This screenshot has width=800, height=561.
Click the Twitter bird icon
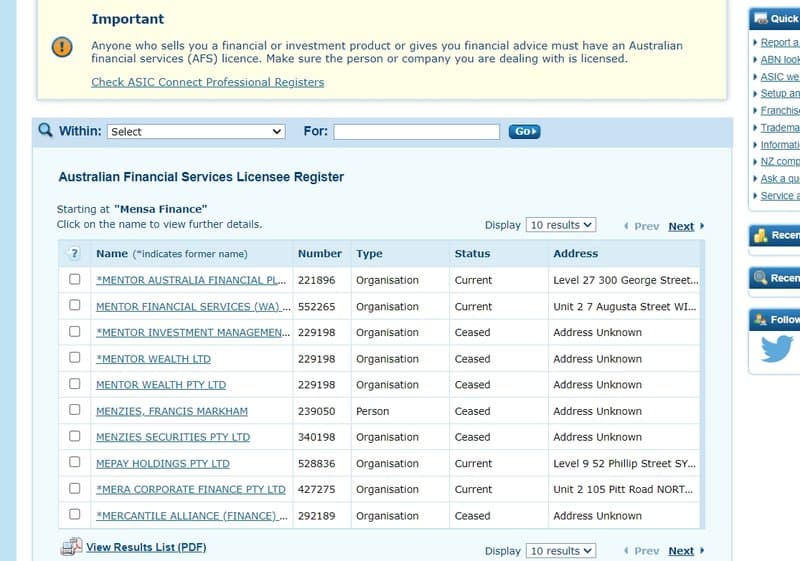[777, 349]
